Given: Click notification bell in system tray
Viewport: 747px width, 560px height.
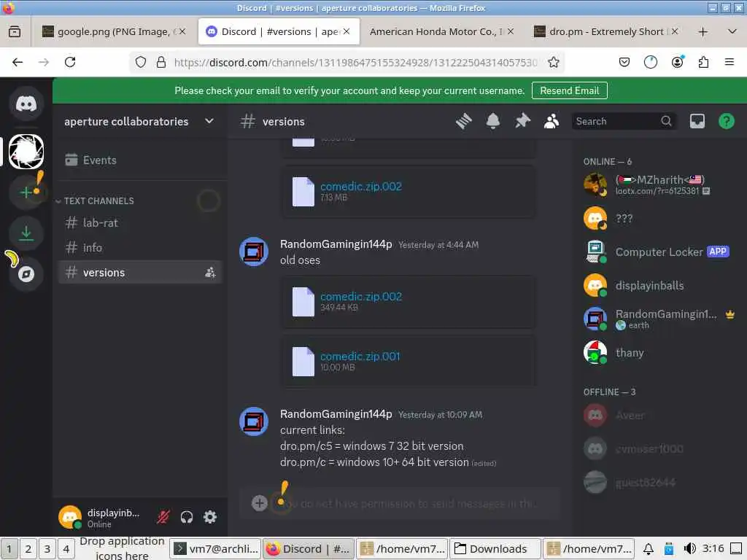Looking at the screenshot, I should click(x=649, y=549).
